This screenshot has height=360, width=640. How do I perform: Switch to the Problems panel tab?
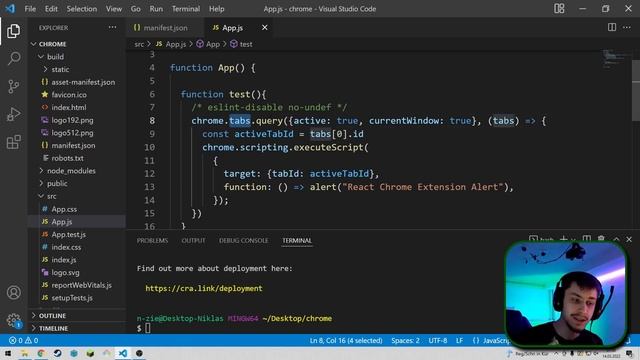point(152,240)
